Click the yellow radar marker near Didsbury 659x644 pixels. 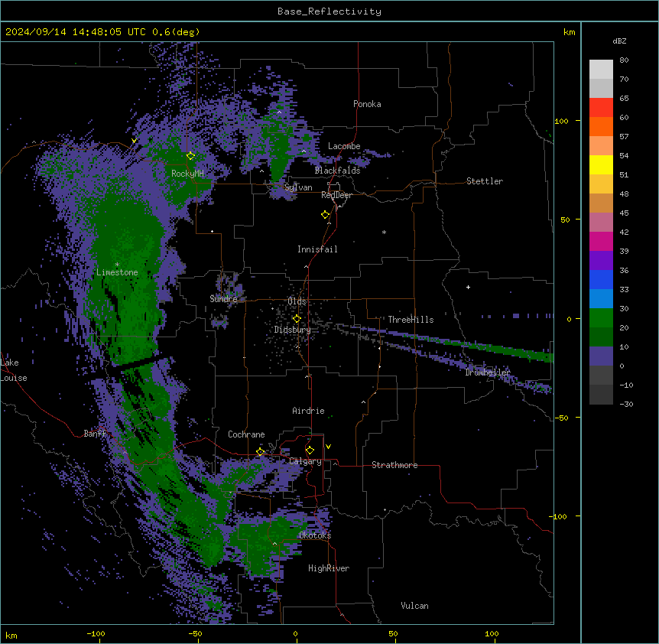click(297, 319)
